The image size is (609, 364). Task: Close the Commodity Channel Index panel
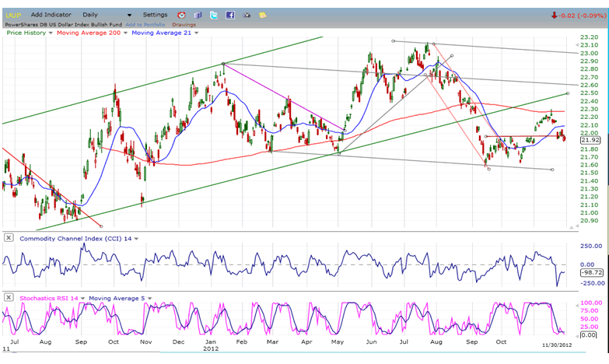[9, 238]
